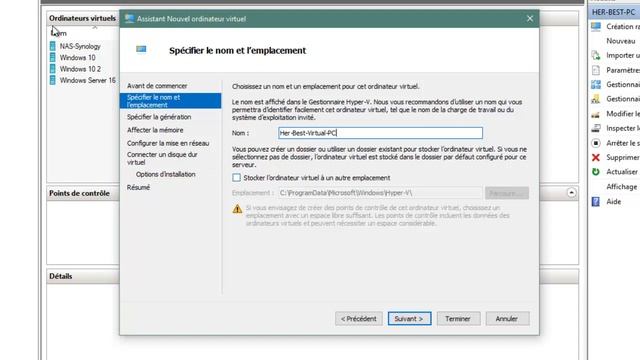Select Windows Server 16 in the list

(88, 80)
